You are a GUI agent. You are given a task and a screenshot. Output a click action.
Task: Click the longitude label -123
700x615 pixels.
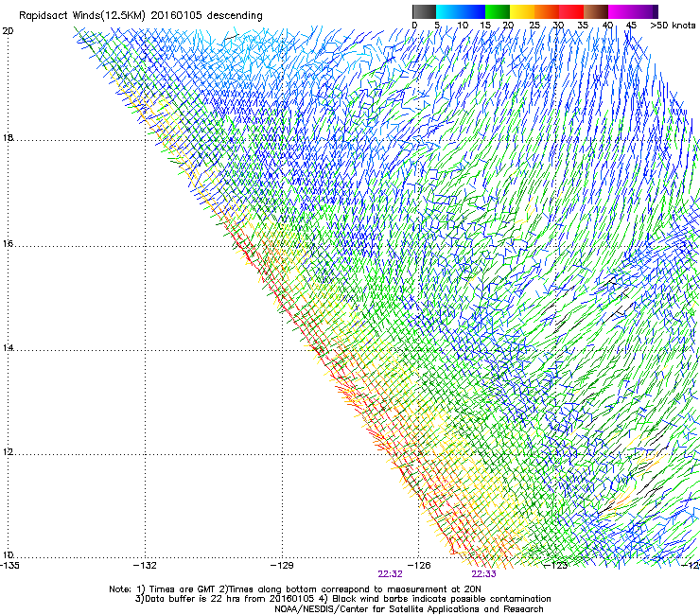(x=555, y=566)
